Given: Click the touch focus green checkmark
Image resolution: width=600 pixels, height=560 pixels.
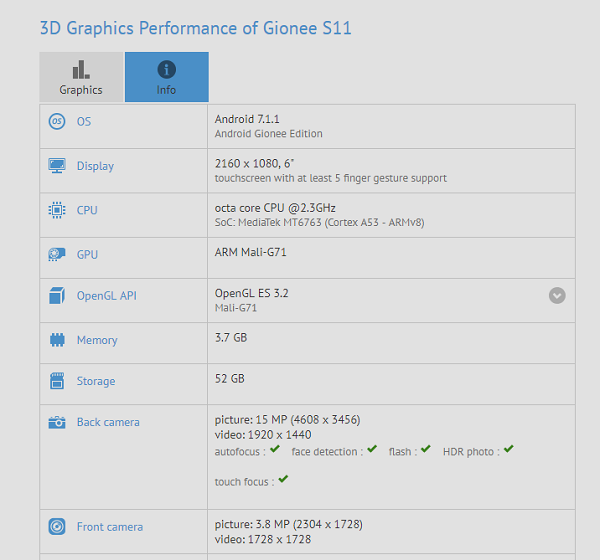Looking at the screenshot, I should [283, 479].
